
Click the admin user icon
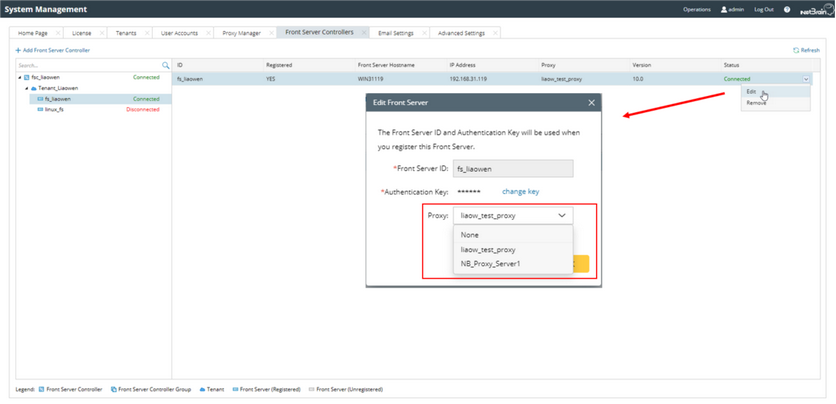point(724,9)
